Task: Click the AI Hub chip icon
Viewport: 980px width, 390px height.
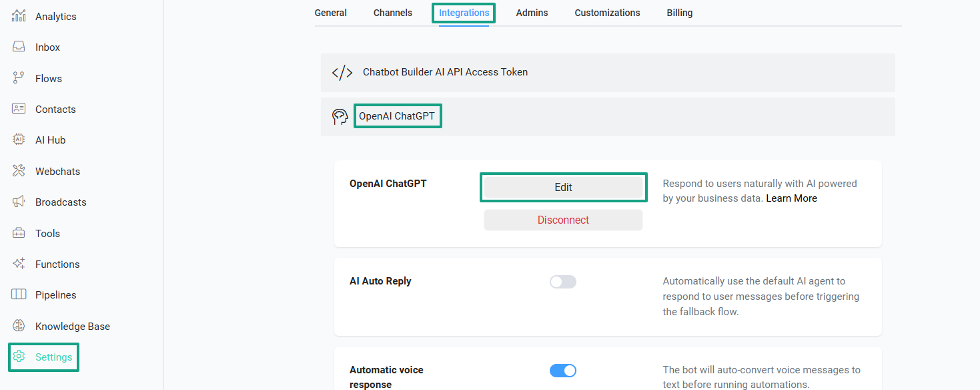Action: [19, 140]
